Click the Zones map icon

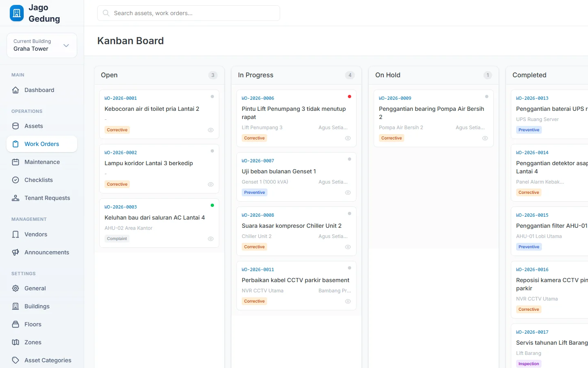point(16,342)
